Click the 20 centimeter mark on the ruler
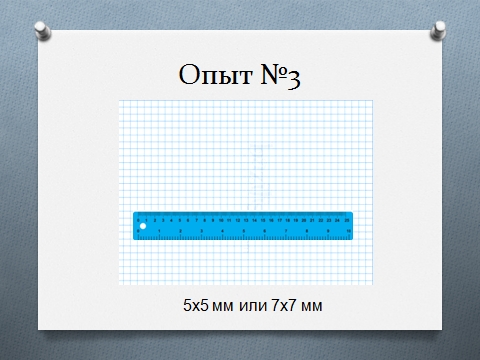Viewport: 480px width, 360px height. click(304, 220)
